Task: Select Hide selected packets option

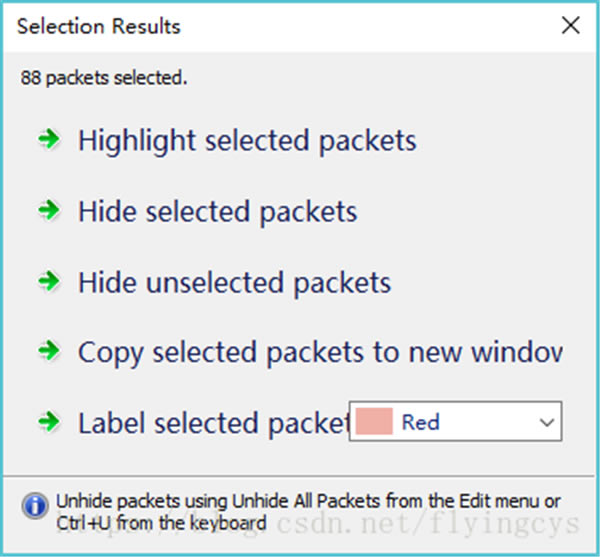Action: 217,212
